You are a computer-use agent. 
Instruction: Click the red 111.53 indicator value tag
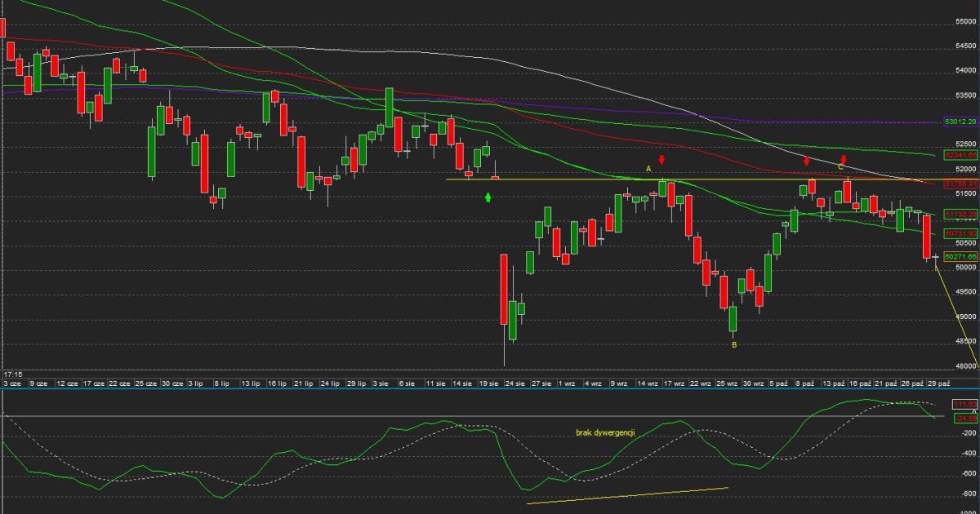[x=964, y=405]
